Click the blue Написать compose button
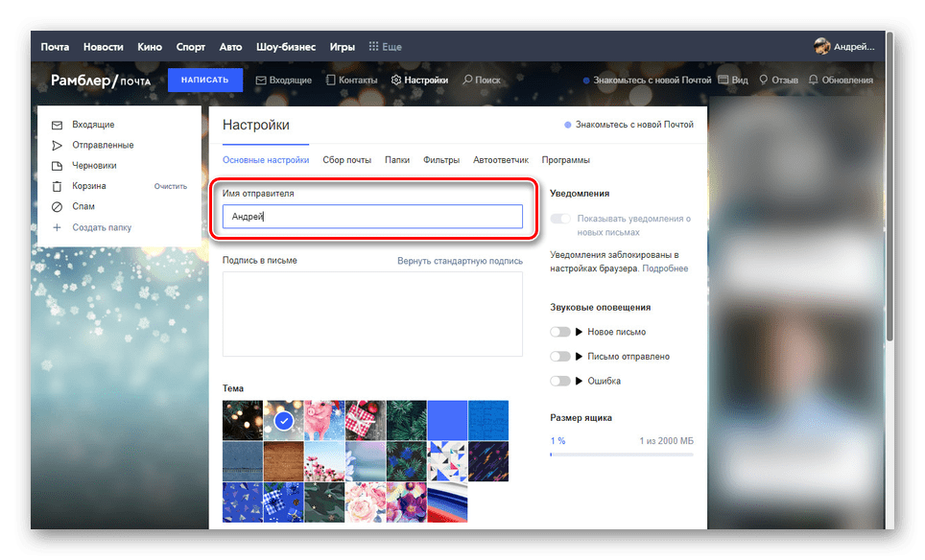The height and width of the screenshot is (560, 925). 205,80
